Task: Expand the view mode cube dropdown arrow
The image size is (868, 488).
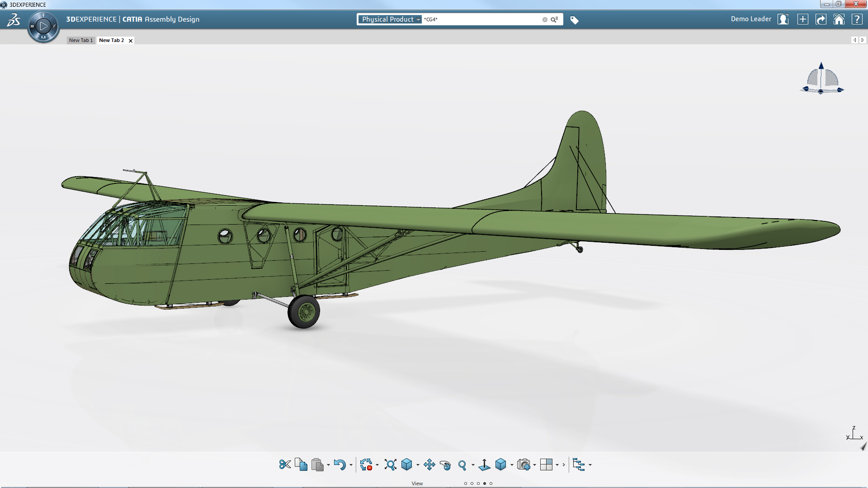Action: (512, 465)
